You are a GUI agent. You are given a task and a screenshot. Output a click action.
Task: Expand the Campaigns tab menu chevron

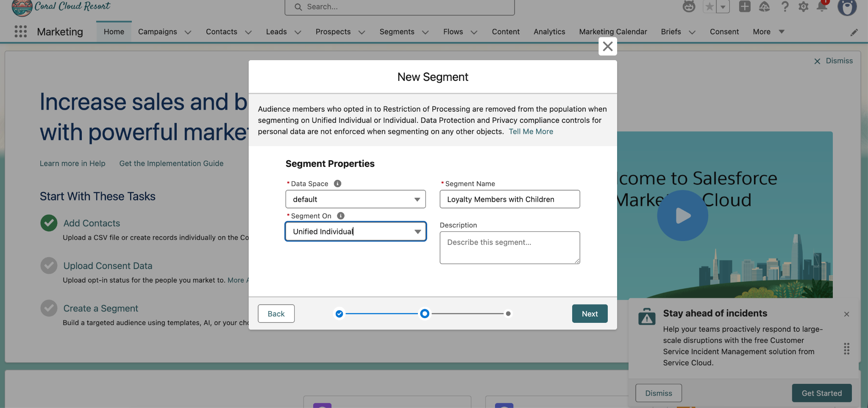188,32
